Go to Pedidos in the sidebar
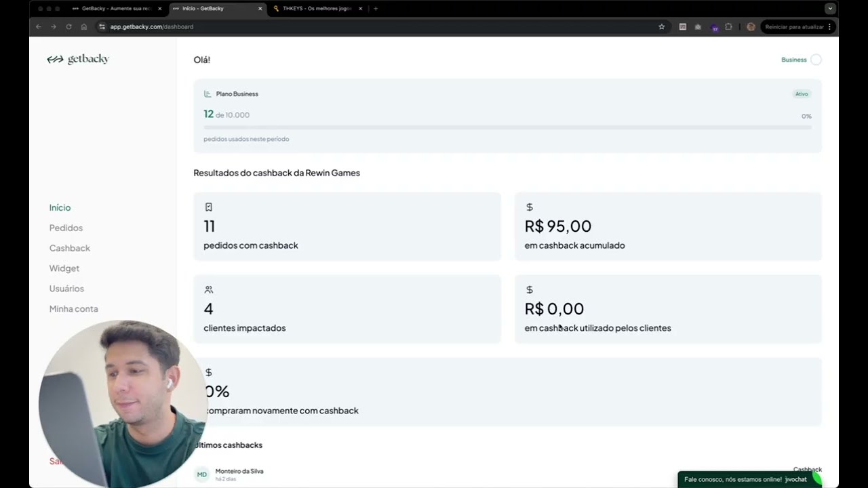Image resolution: width=868 pixels, height=488 pixels. [x=66, y=228]
